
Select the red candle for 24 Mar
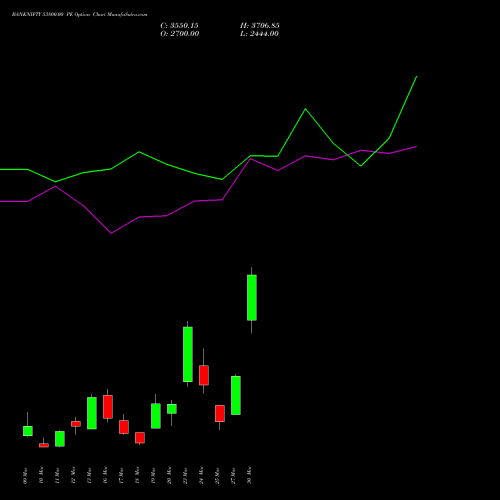pos(204,375)
